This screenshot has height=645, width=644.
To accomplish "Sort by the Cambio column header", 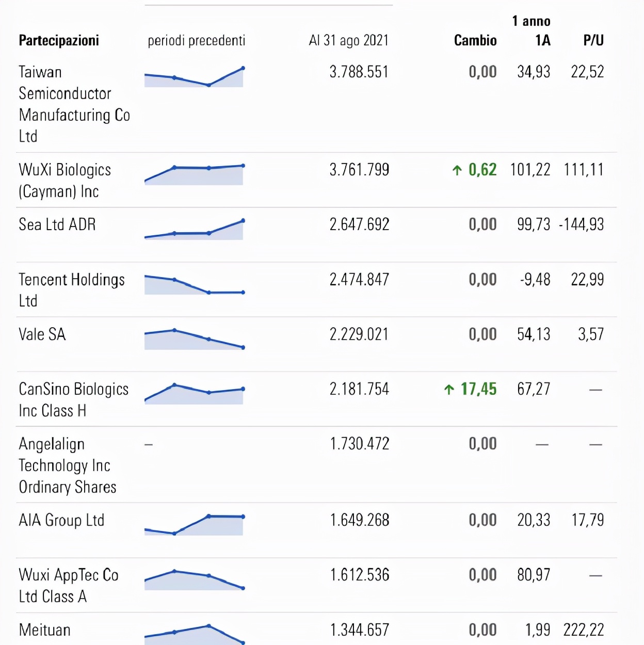I will coord(475,40).
